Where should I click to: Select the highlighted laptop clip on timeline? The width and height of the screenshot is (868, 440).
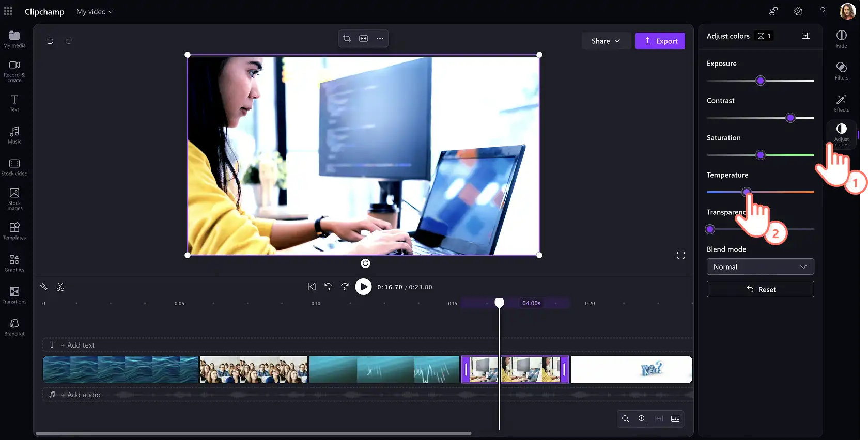coord(515,369)
